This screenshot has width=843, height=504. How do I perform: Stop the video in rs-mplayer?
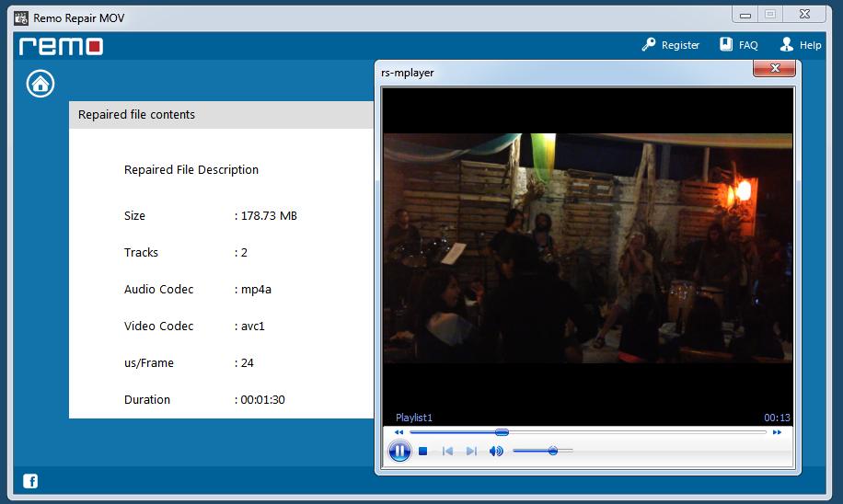[423, 452]
